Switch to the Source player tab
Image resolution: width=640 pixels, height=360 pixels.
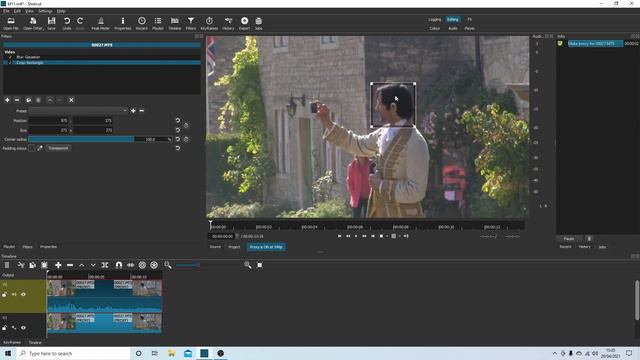tap(215, 247)
